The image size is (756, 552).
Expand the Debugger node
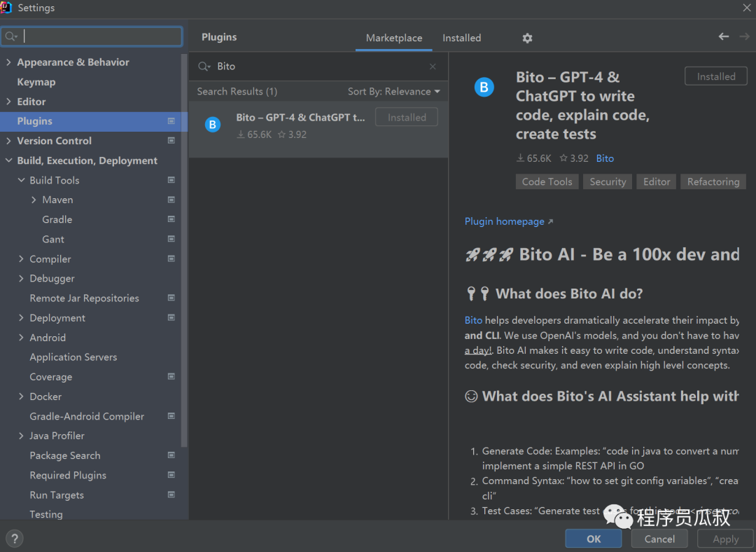21,278
